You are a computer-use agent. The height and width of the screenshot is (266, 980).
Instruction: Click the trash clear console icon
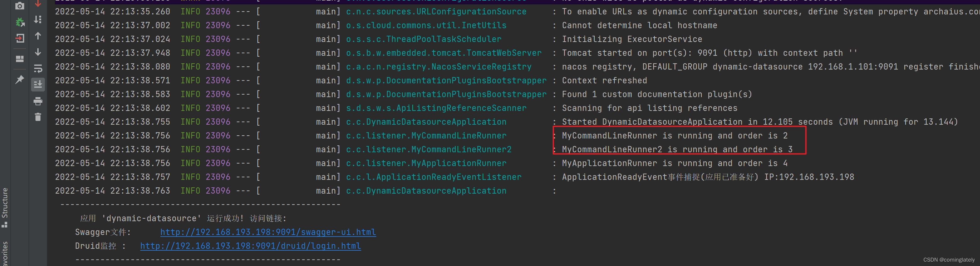pyautogui.click(x=38, y=117)
